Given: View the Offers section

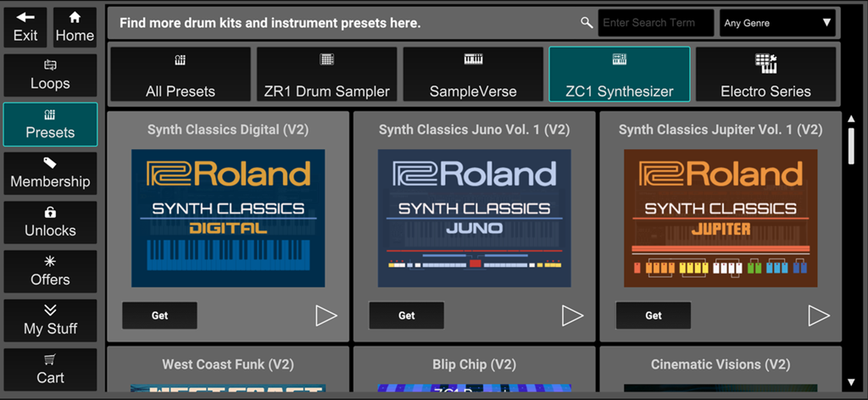Looking at the screenshot, I should tap(50, 272).
